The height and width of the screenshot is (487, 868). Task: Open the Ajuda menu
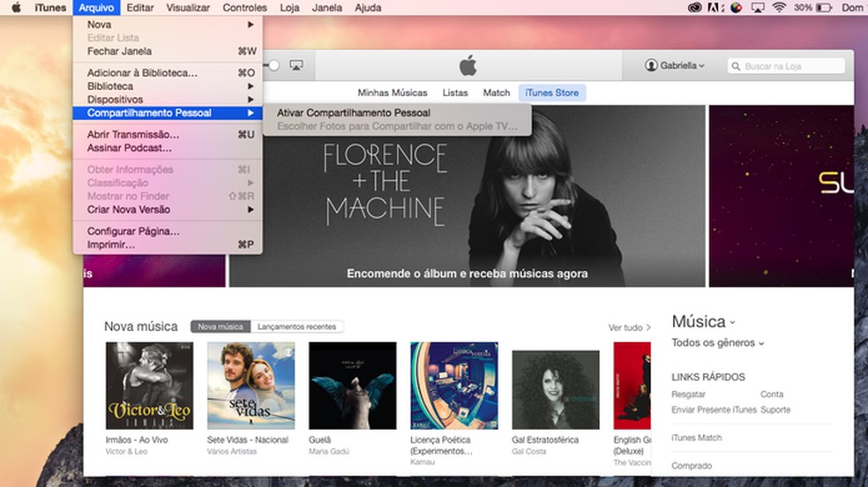click(368, 7)
